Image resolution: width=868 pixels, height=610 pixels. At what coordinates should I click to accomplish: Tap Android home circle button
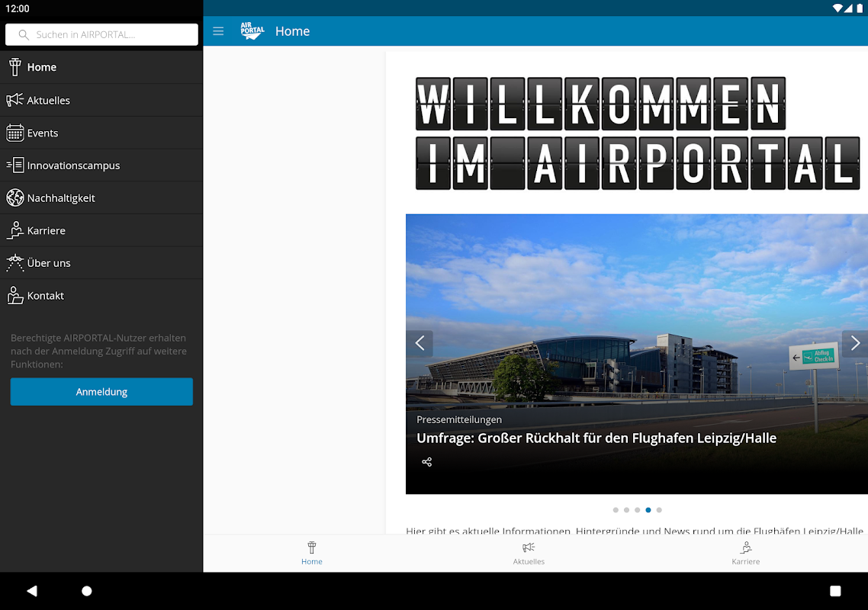coord(87,591)
